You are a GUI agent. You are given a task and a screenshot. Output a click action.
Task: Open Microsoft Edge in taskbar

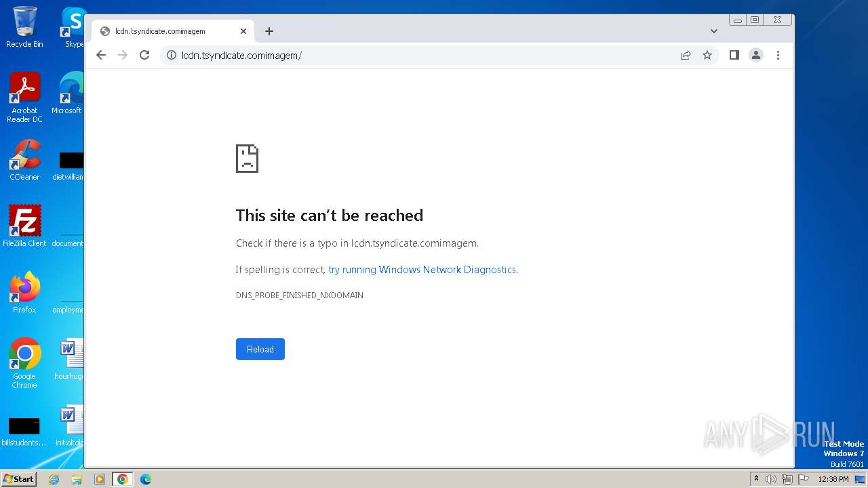(146, 479)
